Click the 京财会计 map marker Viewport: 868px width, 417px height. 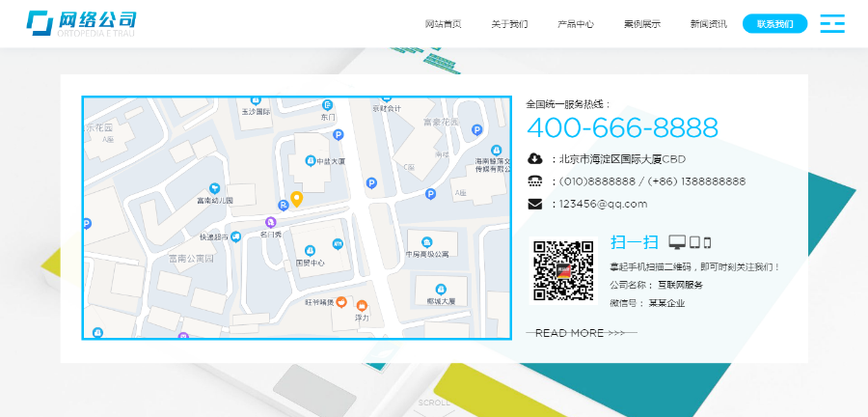click(387, 99)
